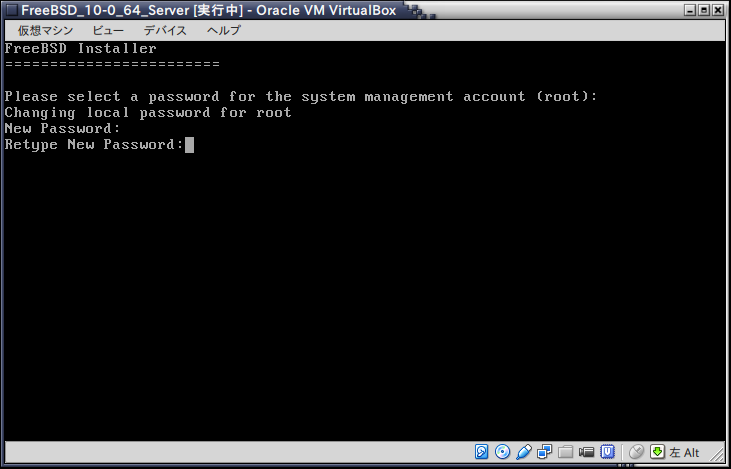
Task: Open the デバイス menu
Action: tap(164, 30)
